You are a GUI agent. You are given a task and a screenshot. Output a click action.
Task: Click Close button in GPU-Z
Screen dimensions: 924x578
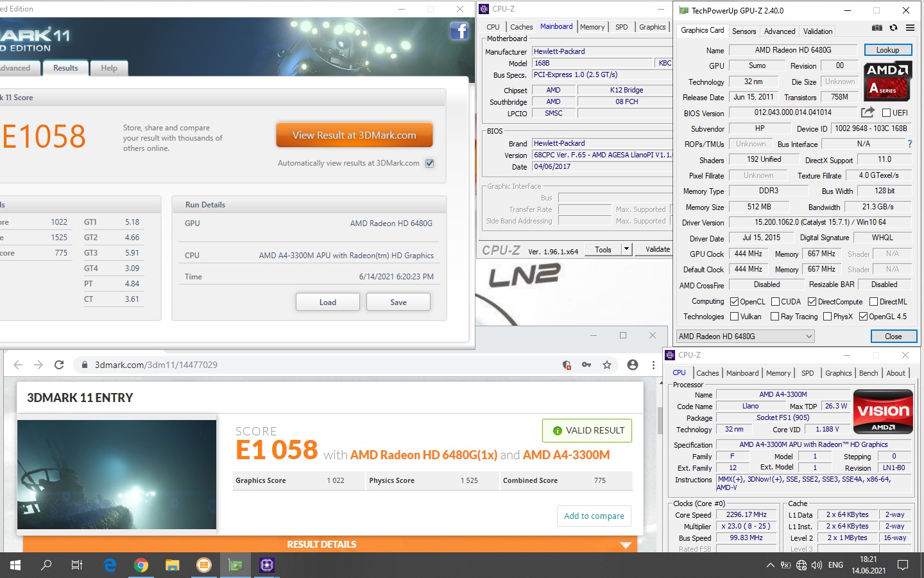[893, 337]
